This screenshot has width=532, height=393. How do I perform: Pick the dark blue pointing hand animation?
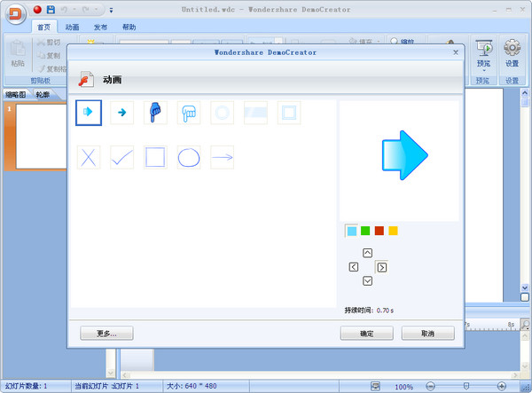click(x=155, y=113)
